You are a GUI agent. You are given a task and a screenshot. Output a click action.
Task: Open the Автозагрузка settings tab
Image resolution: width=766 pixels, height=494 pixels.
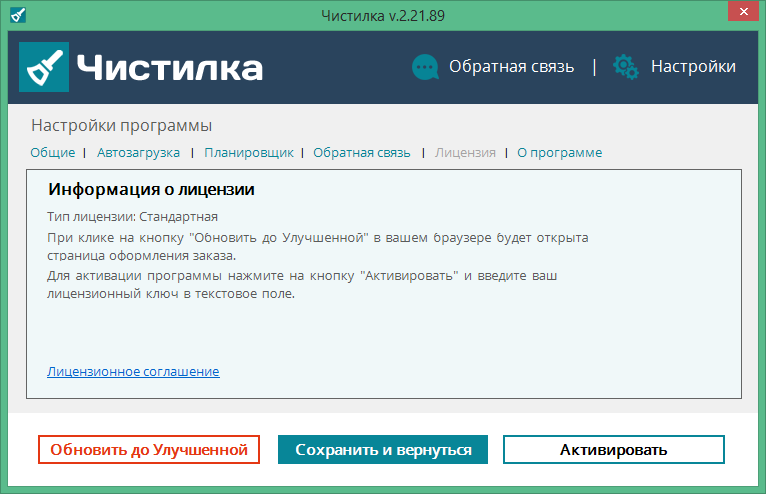coord(138,153)
